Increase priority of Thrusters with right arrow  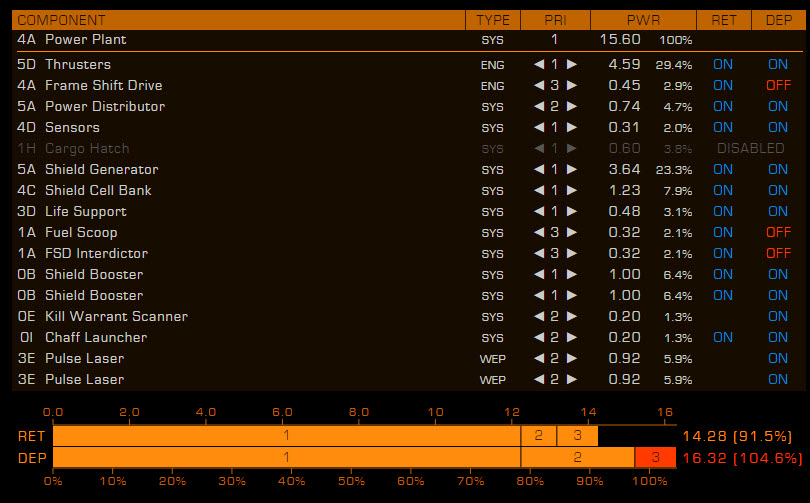pos(571,65)
